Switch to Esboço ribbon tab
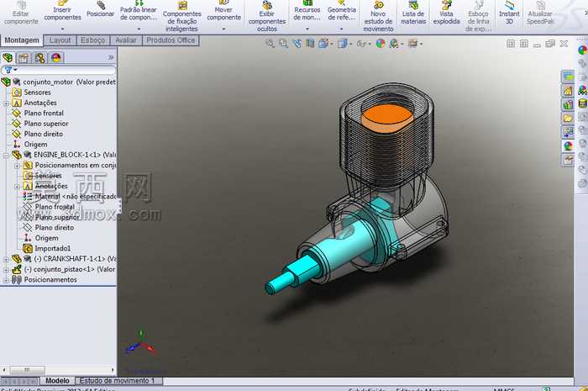The height and width of the screenshot is (391, 588). coord(92,40)
